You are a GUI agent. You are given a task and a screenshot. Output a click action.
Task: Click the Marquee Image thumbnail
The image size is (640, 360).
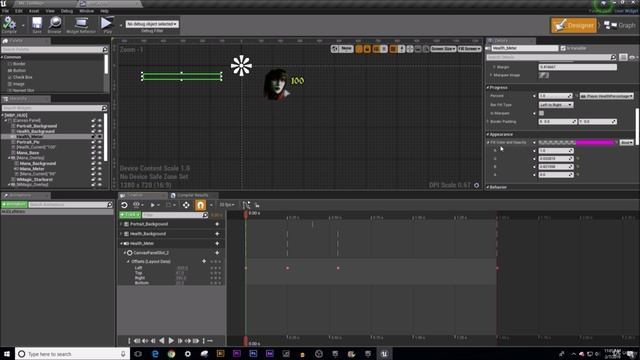tap(544, 75)
